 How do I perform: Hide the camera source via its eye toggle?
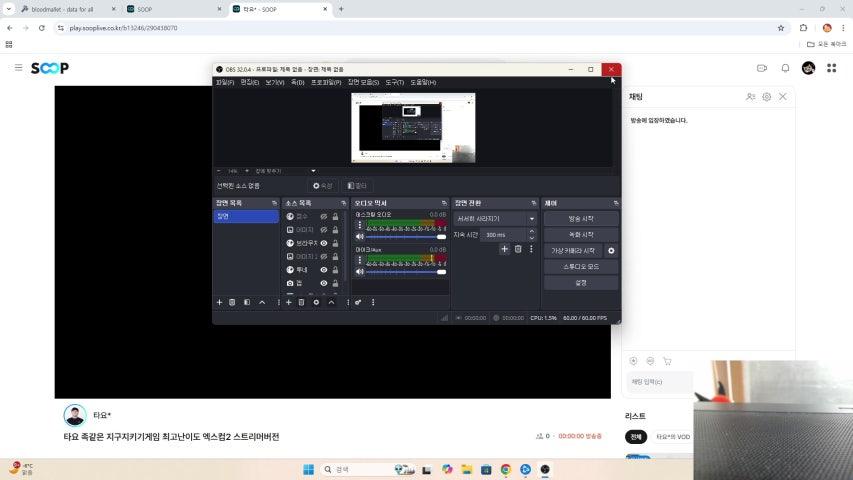pos(324,283)
